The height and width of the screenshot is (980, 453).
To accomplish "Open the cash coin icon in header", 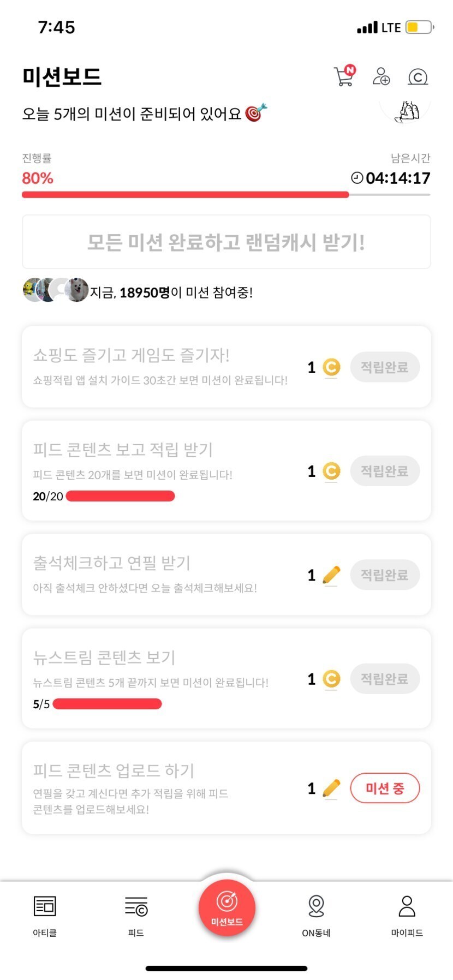I will point(418,77).
